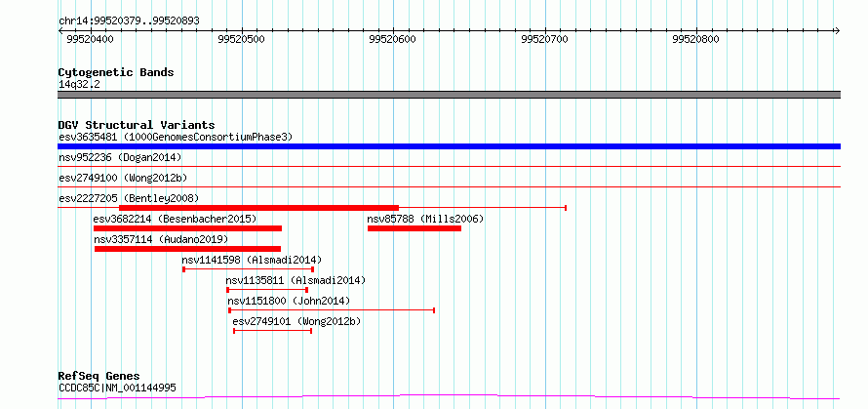The height and width of the screenshot is (409, 868).
Task: Select the 14q32.2 band label
Action: click(x=79, y=85)
